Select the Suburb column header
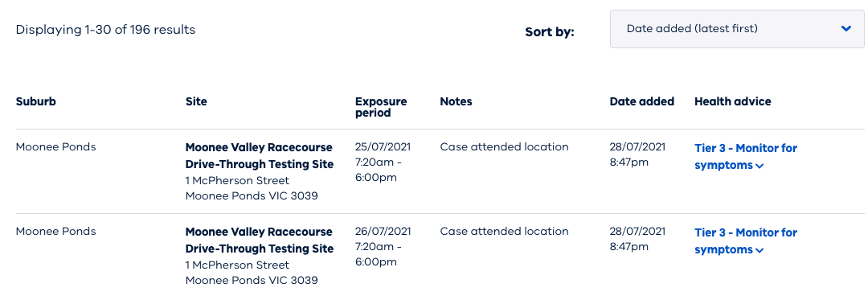Screen dimensions: 868x296 pos(36,101)
